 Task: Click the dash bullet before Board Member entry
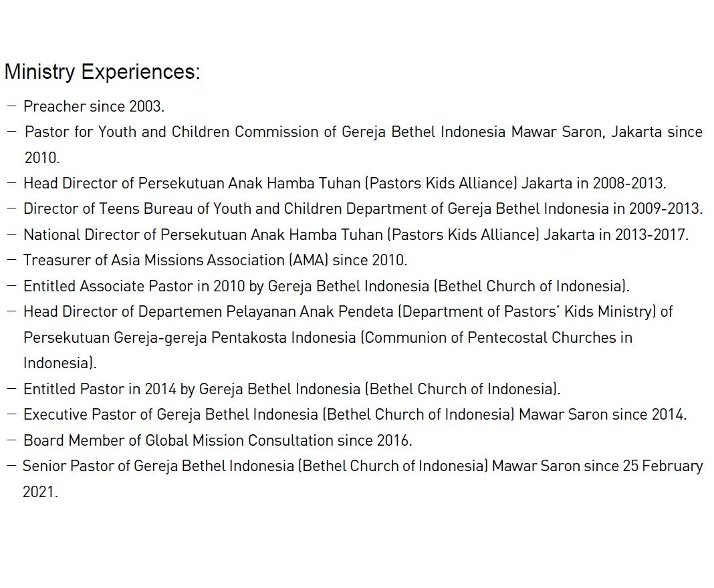click(x=12, y=440)
